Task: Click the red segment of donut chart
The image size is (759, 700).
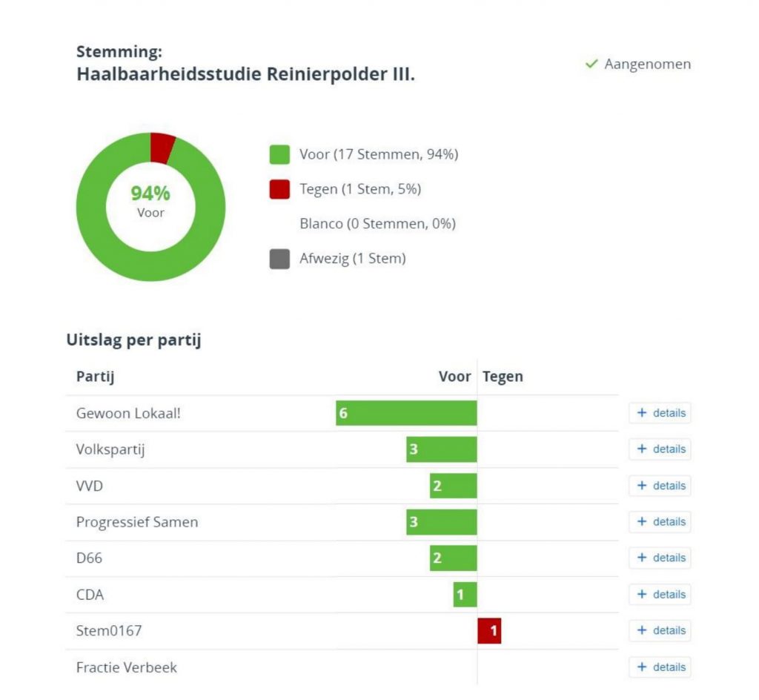Action: pos(162,148)
